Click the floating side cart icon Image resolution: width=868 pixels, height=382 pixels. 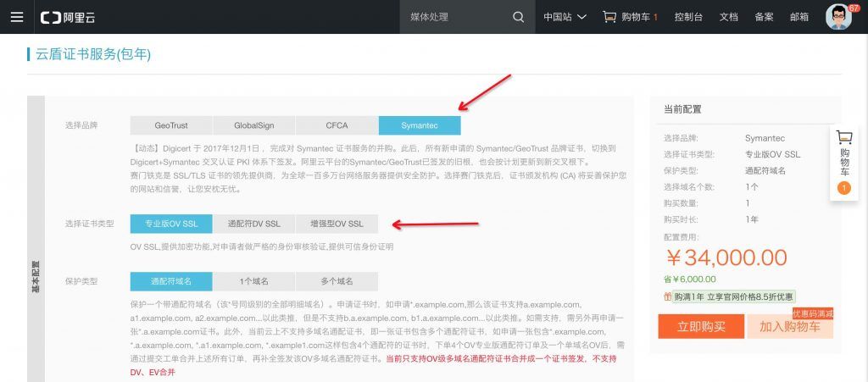844,136
